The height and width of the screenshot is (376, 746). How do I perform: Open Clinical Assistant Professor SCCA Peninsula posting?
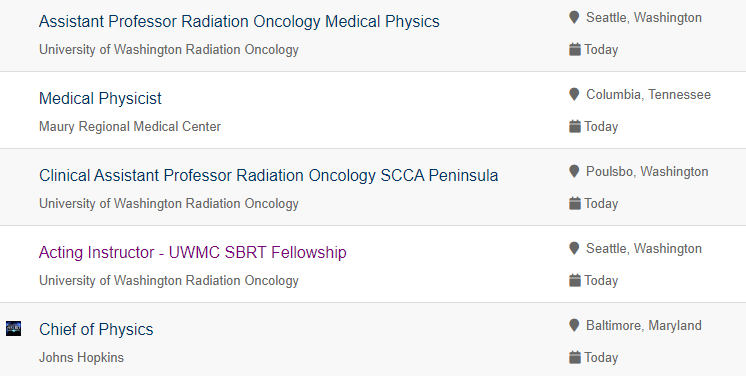click(268, 176)
